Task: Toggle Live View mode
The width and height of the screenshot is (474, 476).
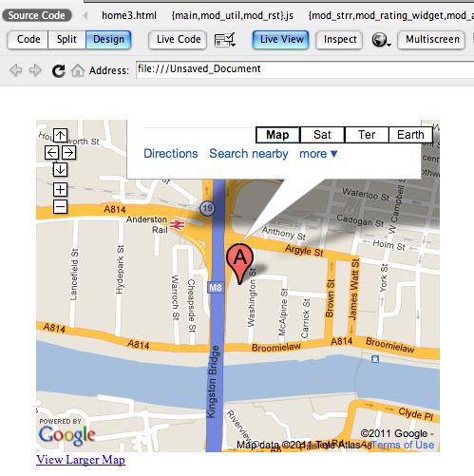Action: [281, 40]
